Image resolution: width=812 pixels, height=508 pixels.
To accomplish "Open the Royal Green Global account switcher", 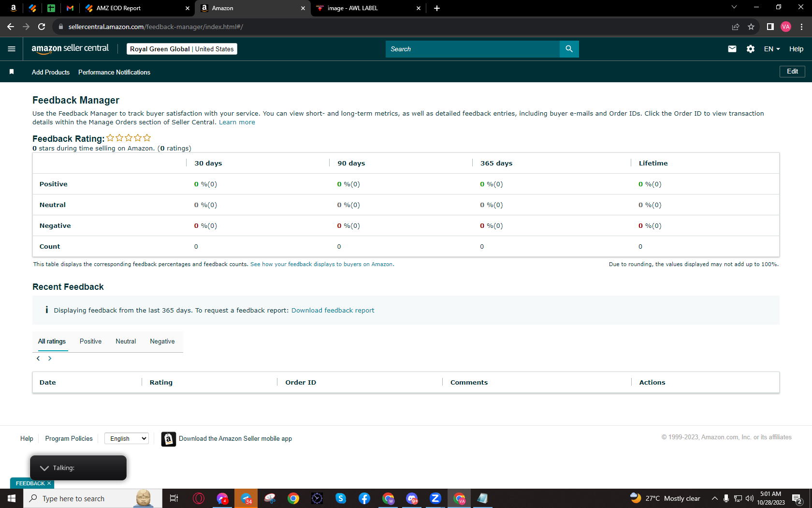I will pos(182,49).
